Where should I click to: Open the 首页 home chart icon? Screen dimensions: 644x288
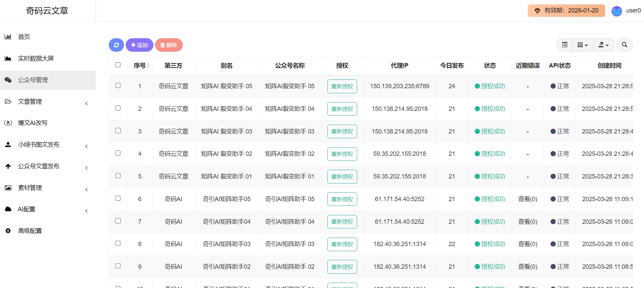click(8, 37)
